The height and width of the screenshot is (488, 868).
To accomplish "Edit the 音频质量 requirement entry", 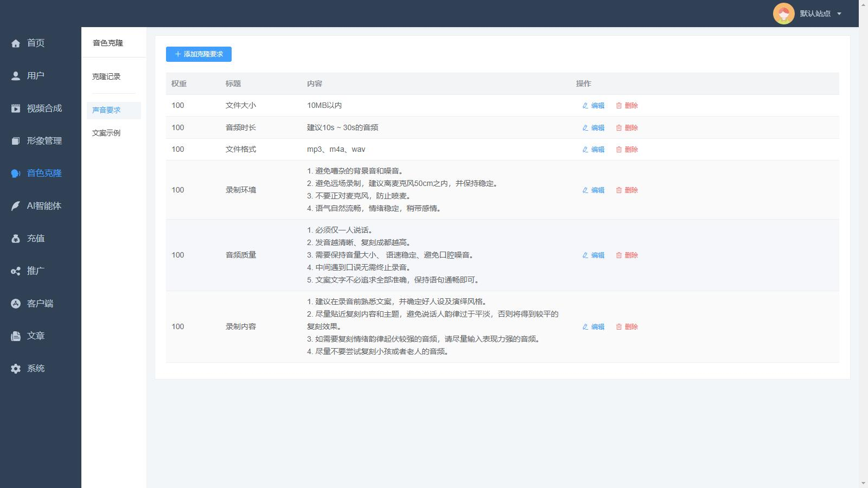I will [593, 255].
